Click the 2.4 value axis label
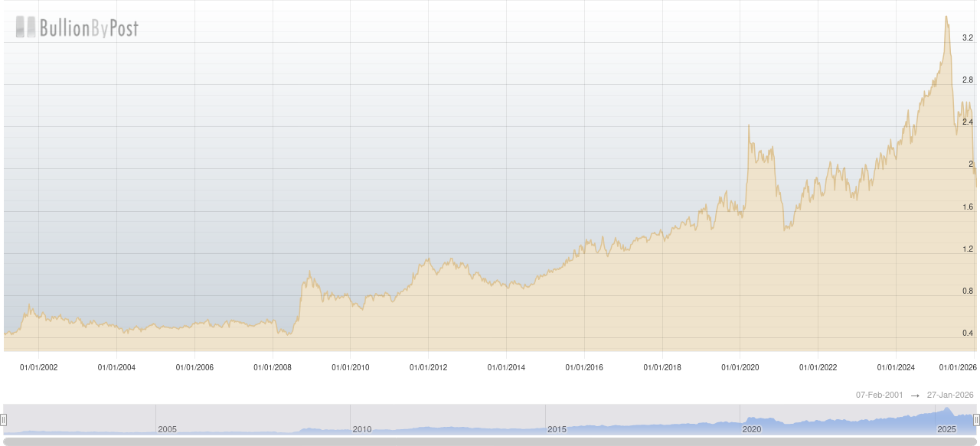 click(968, 122)
